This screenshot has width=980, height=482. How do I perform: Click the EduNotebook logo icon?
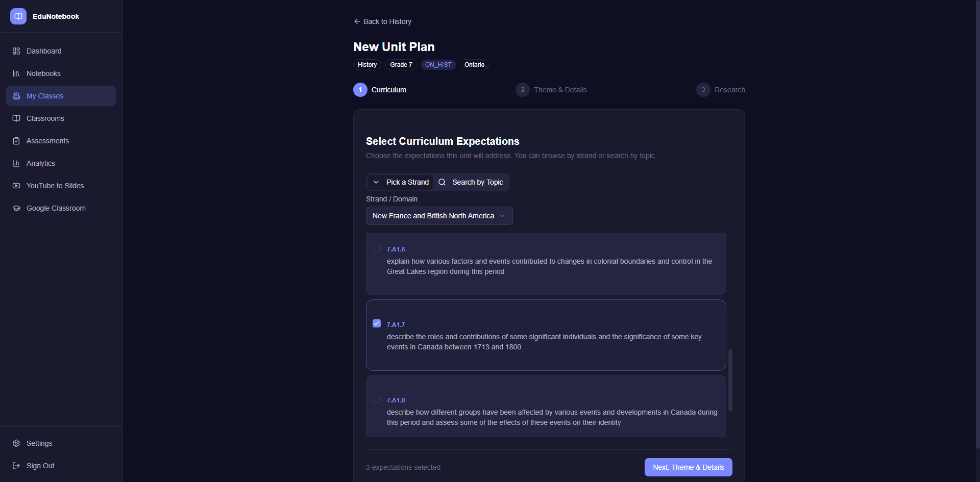[18, 16]
